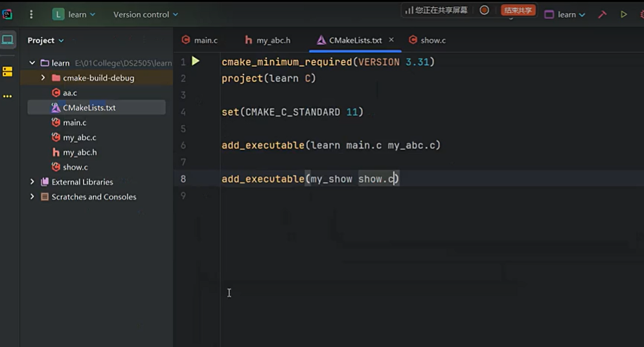Click the project(learn C) line
Screen dimensions: 644x347
coord(269,78)
